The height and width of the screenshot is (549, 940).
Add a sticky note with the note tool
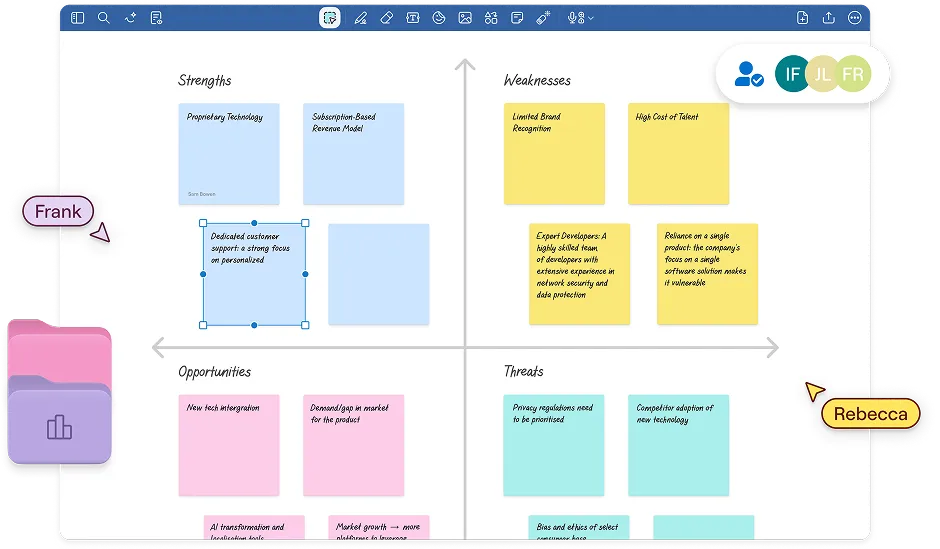517,18
